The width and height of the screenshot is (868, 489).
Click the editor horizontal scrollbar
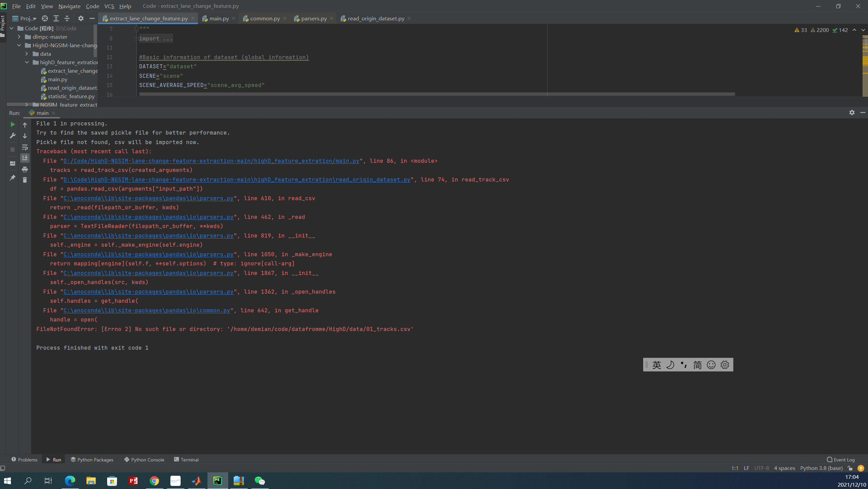pos(437,94)
